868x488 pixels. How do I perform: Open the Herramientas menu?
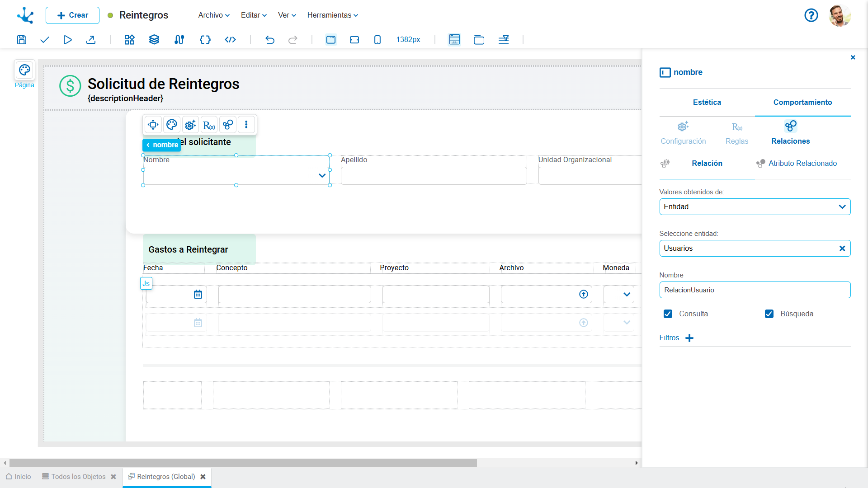pyautogui.click(x=333, y=15)
